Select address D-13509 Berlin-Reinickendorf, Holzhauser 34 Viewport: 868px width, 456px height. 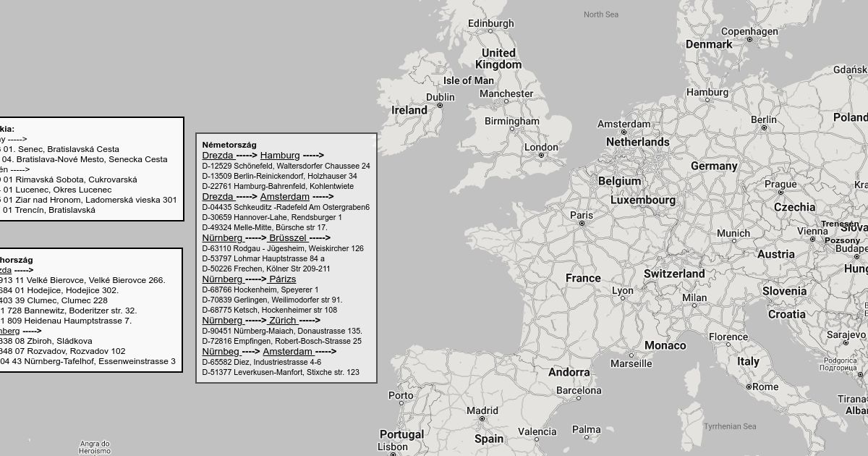click(279, 176)
